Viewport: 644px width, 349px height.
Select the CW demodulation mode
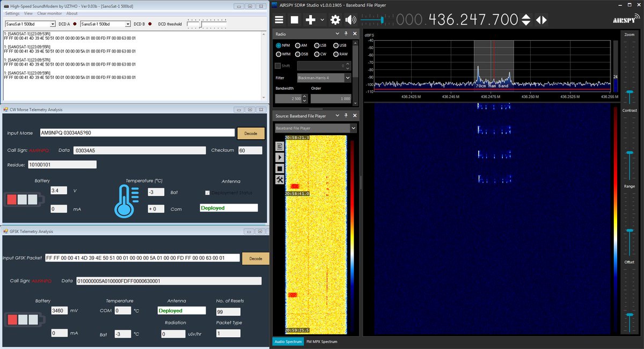click(319, 54)
